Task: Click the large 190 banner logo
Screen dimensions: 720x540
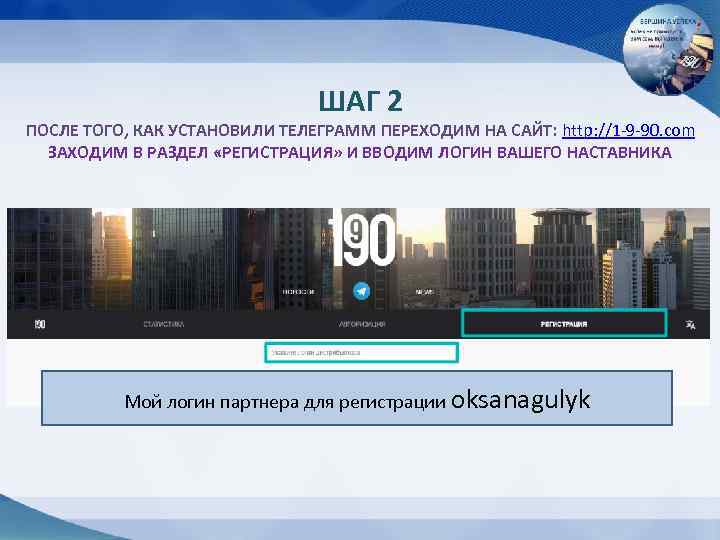Action: pos(362,239)
